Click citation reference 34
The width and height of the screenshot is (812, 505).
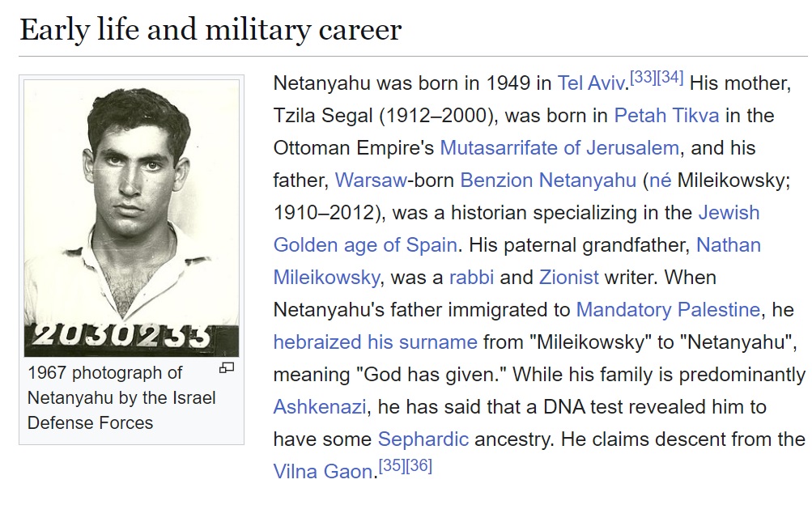pyautogui.click(x=670, y=79)
